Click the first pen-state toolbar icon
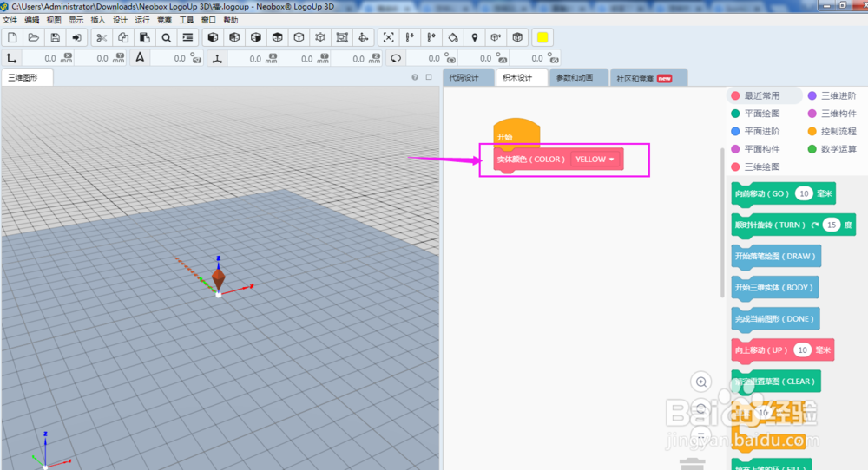The width and height of the screenshot is (868, 470). click(411, 37)
